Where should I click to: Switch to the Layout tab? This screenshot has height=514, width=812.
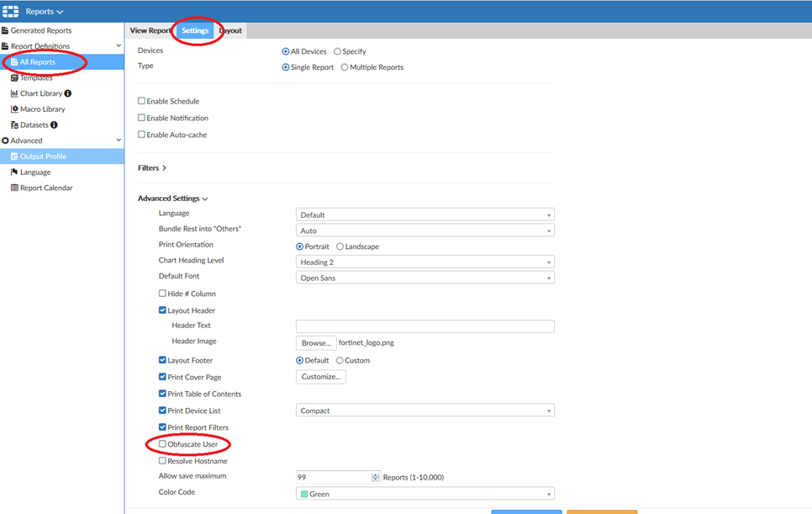[x=231, y=30]
